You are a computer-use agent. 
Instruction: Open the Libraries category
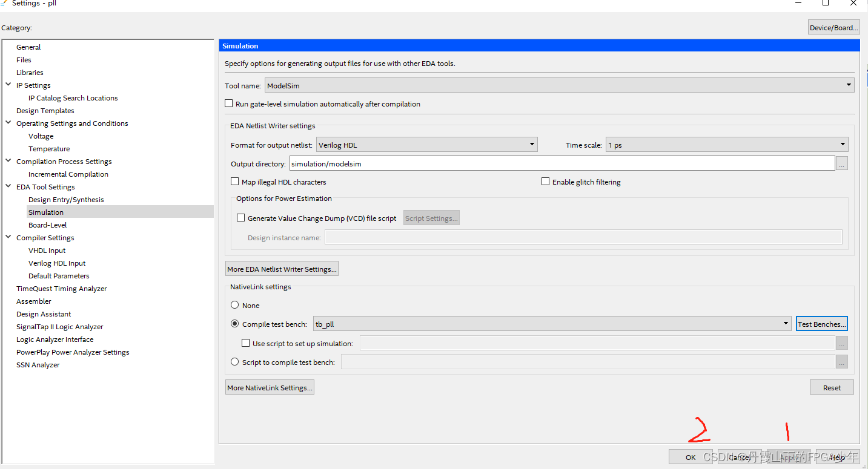click(x=30, y=73)
